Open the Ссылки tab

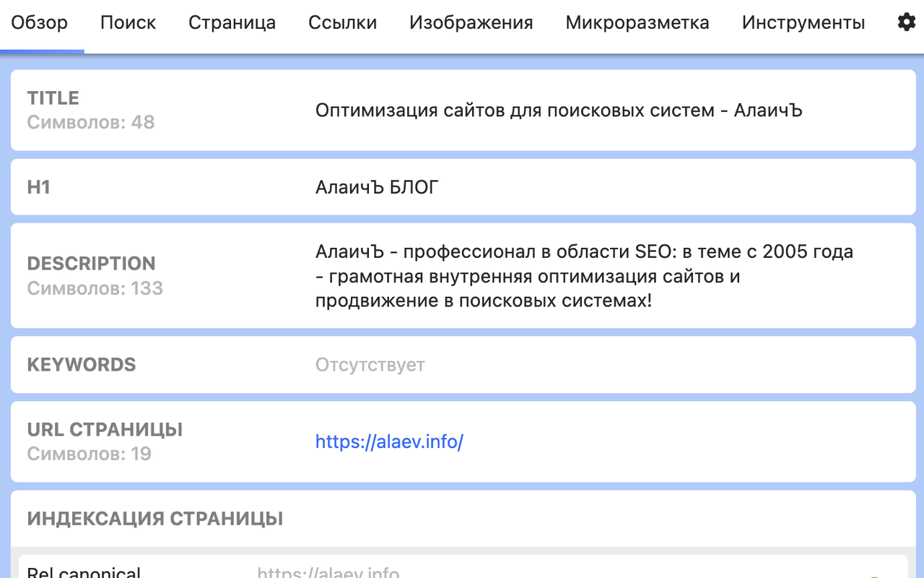click(x=342, y=22)
